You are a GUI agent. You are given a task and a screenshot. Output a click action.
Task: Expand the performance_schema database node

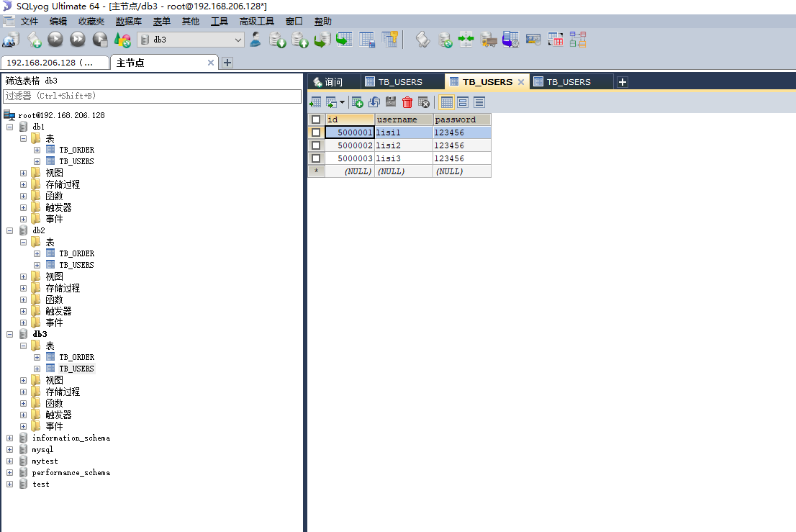9,472
